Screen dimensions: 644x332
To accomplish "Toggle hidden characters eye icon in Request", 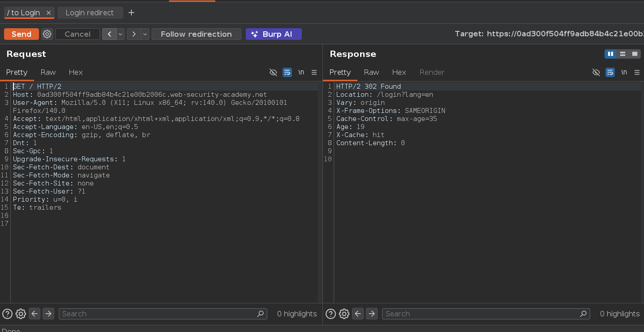I will click(x=273, y=72).
